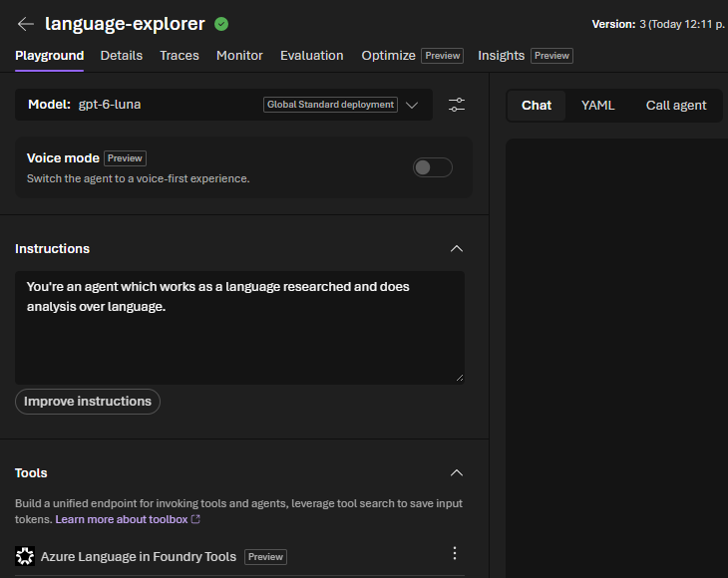Click the Improve instructions button
This screenshot has width=728, height=578.
88,402
